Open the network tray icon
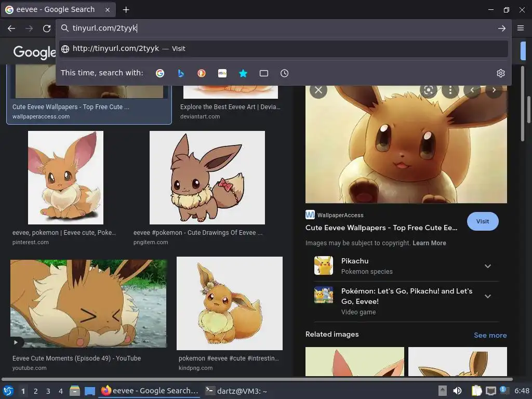This screenshot has height=399, width=532. (490, 391)
